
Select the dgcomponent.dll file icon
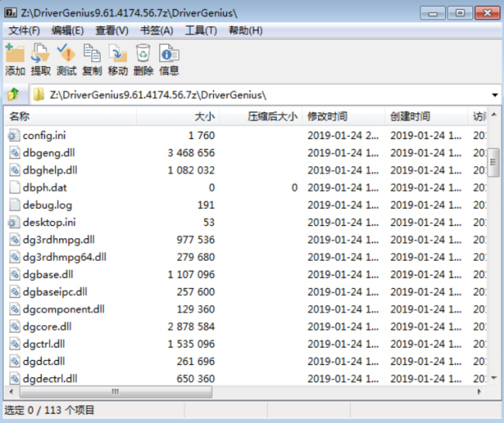(14, 309)
